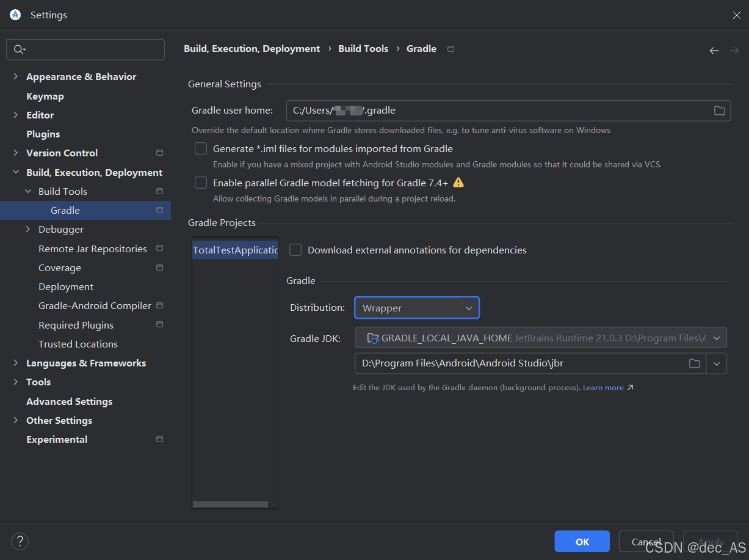Open folder browser for the JDK path field
The image size is (749, 560).
click(694, 363)
